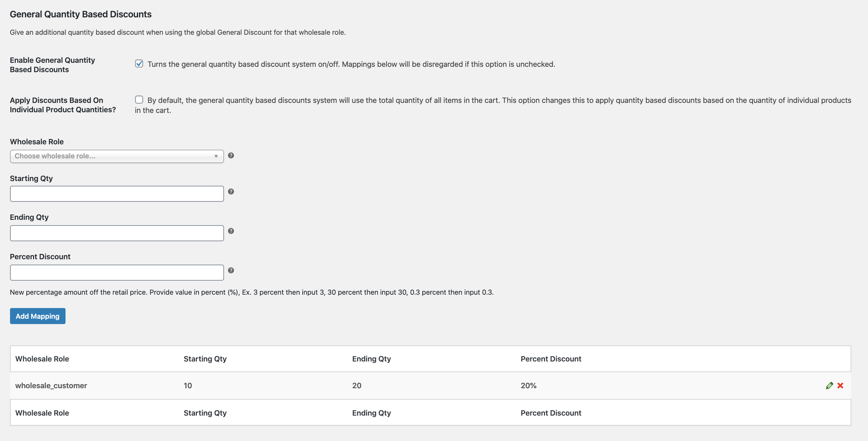Screen dimensions: 868x441
Task: Focus the Starting Qty input field
Action: pos(117,194)
